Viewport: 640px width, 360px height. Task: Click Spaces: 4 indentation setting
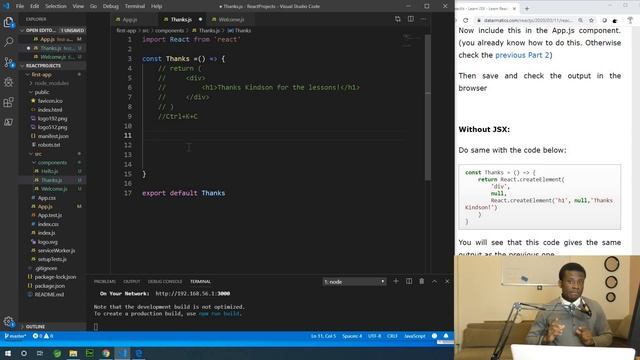pos(352,336)
